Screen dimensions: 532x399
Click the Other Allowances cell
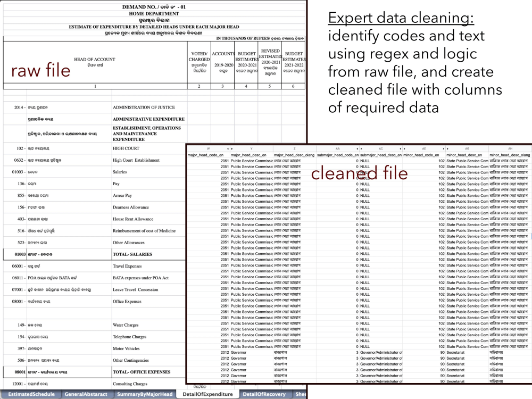click(x=149, y=243)
